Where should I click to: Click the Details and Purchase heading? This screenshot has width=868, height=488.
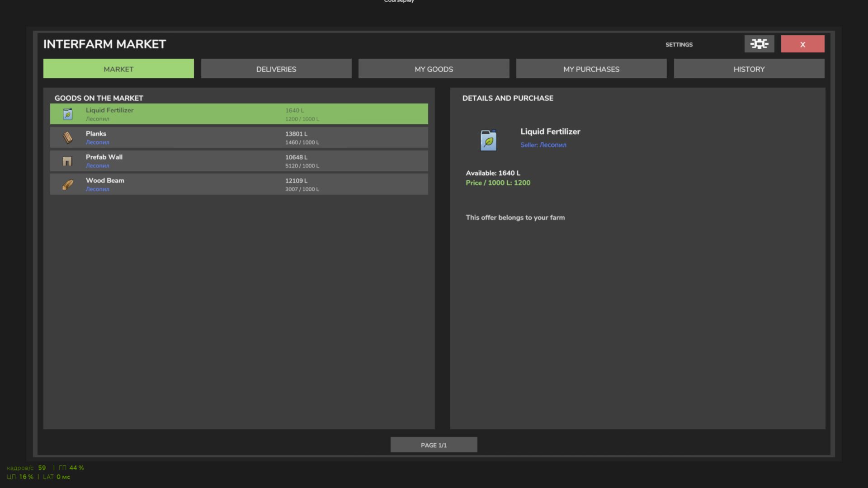(x=508, y=98)
